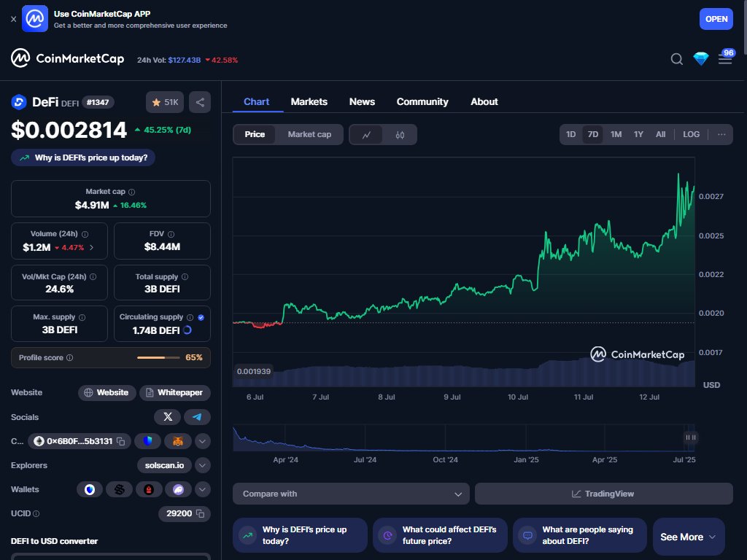Click the diamond rewards icon

701,58
